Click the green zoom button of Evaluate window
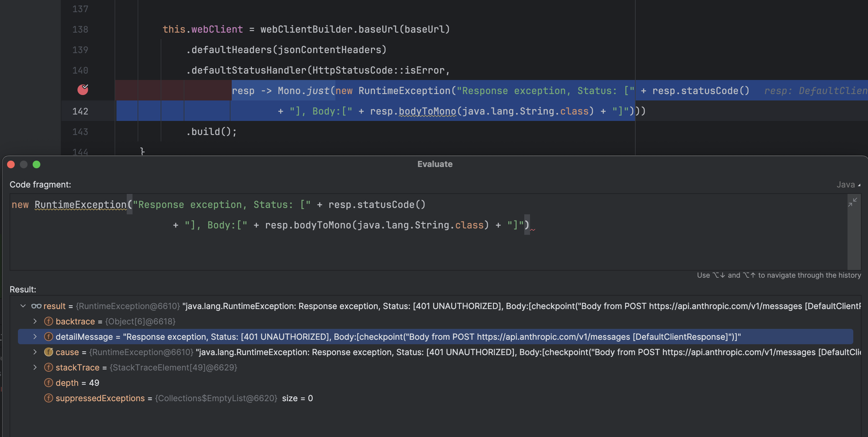The image size is (868, 437). point(36,164)
